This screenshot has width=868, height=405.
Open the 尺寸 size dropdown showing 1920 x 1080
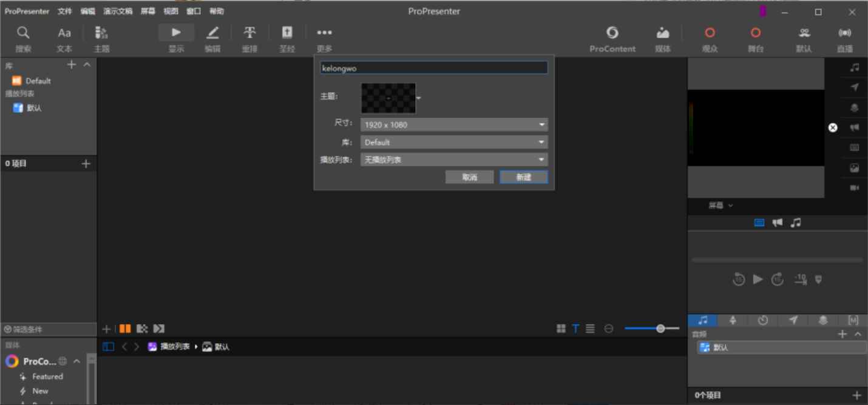(453, 124)
